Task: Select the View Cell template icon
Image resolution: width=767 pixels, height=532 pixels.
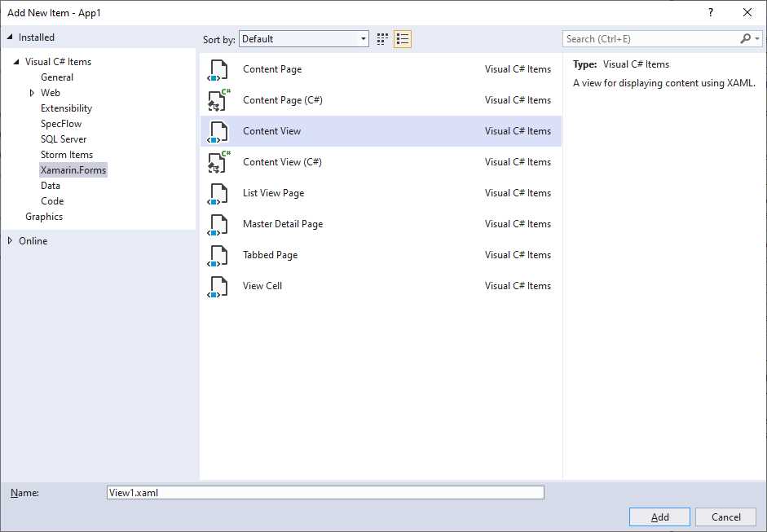Action: click(x=218, y=286)
